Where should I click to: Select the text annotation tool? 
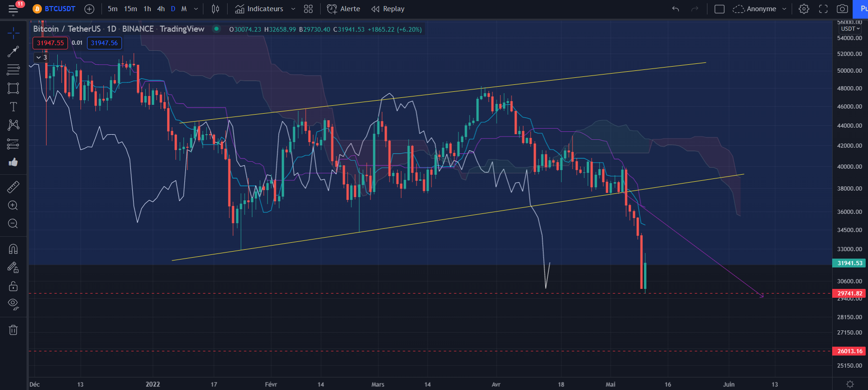[13, 107]
